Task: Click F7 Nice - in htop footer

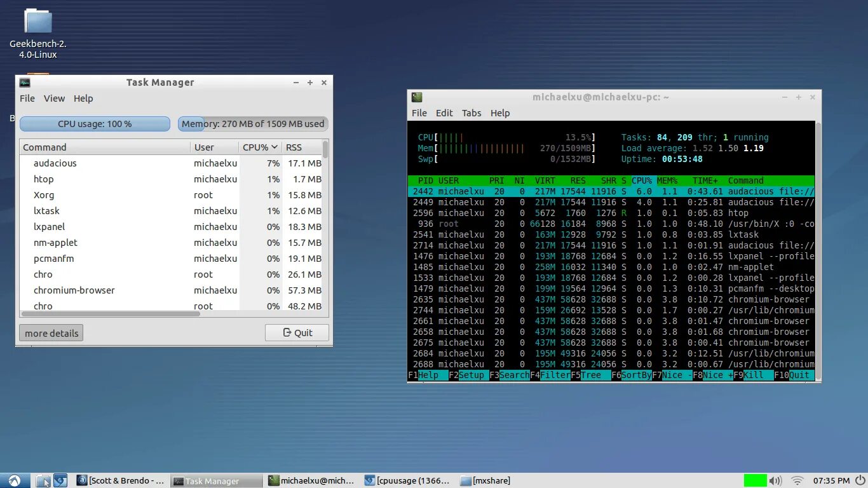Action: pyautogui.click(x=672, y=375)
